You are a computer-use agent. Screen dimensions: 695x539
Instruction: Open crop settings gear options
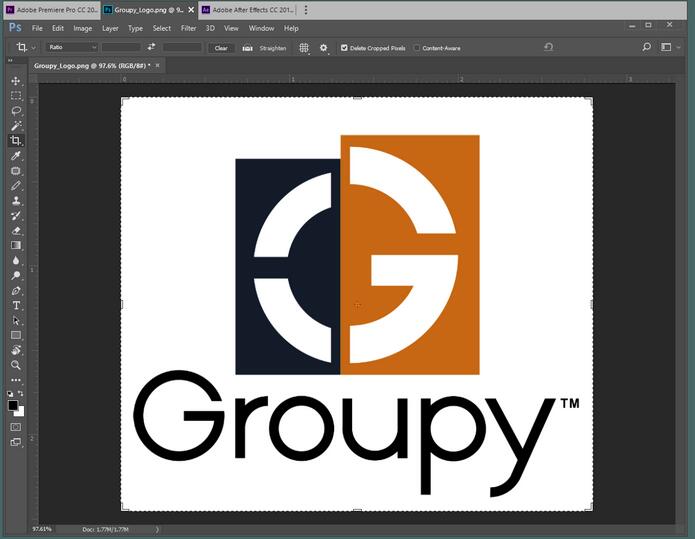coord(324,47)
